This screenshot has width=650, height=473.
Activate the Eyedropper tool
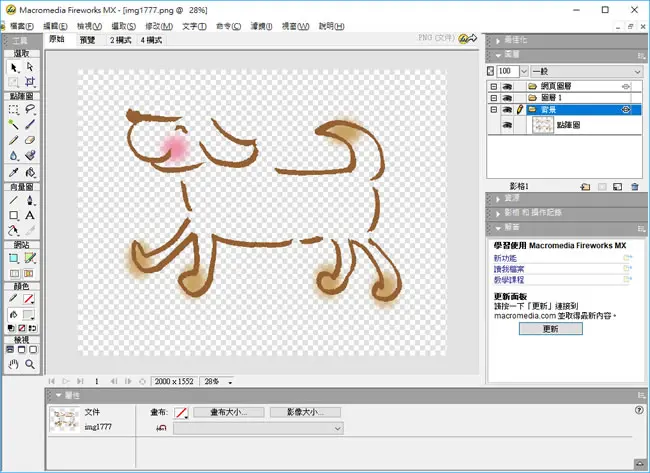pos(13,172)
